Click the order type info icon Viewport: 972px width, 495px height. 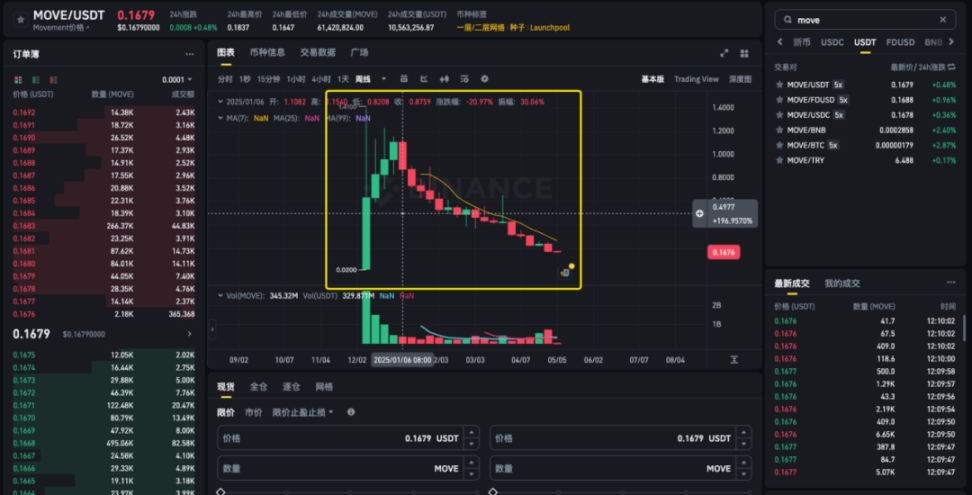351,412
